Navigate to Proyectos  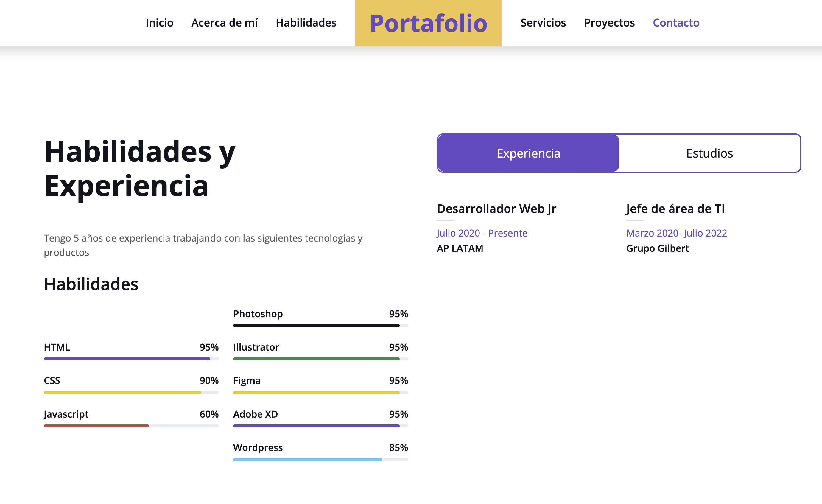(x=609, y=23)
